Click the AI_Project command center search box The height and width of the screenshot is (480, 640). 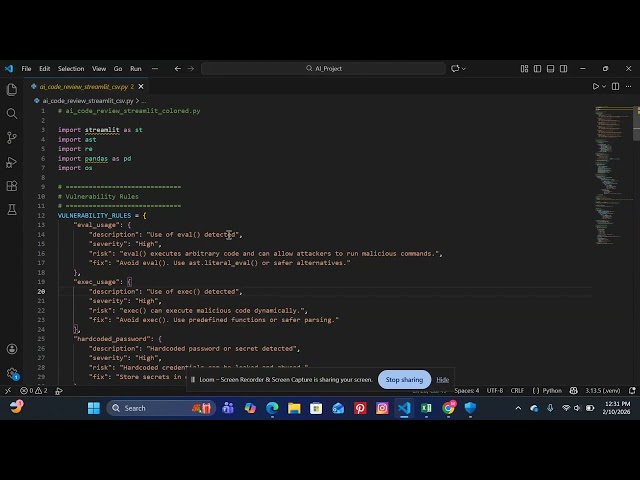(x=323, y=69)
